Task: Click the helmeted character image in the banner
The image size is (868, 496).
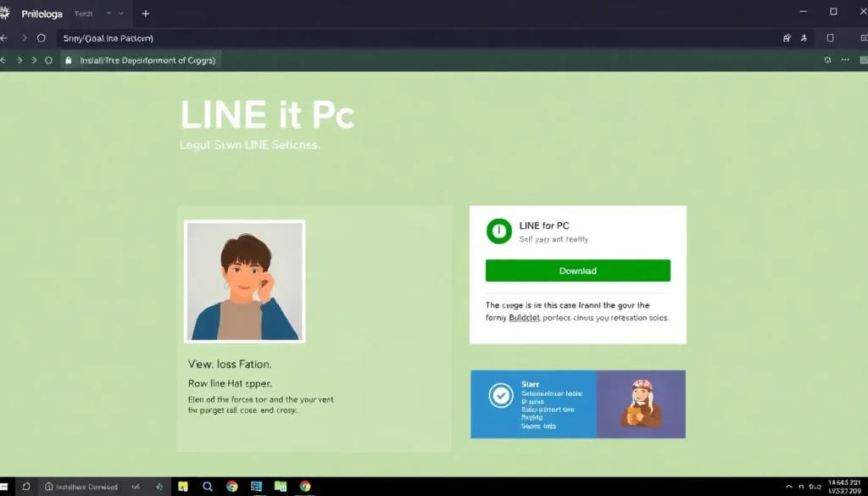Action: tap(641, 404)
